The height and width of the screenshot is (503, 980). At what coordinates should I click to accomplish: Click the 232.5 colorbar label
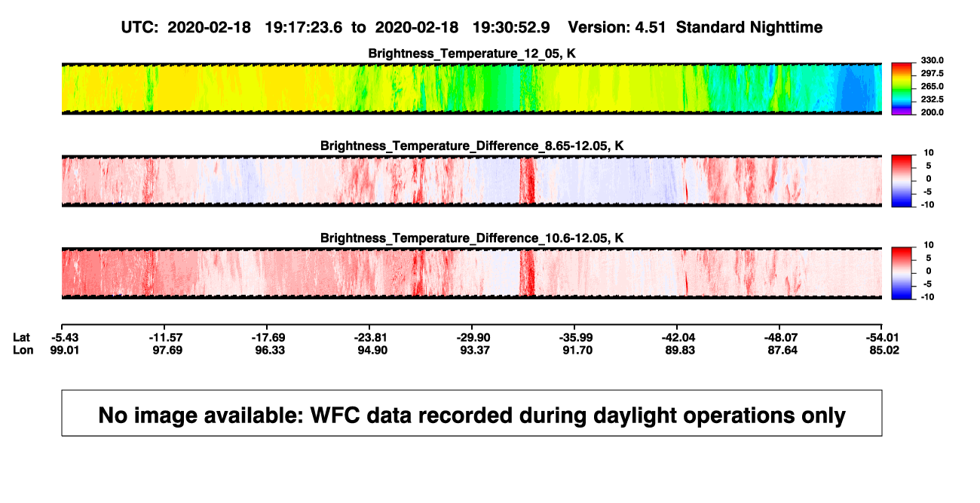pos(932,100)
